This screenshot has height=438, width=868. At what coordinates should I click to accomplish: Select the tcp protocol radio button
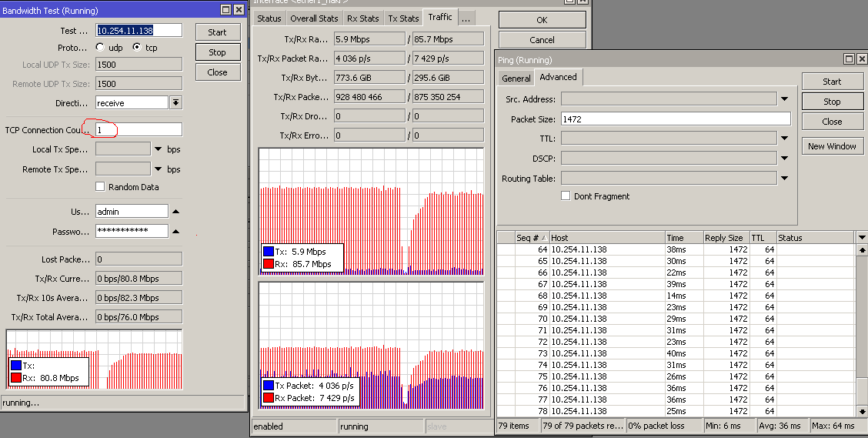[137, 48]
